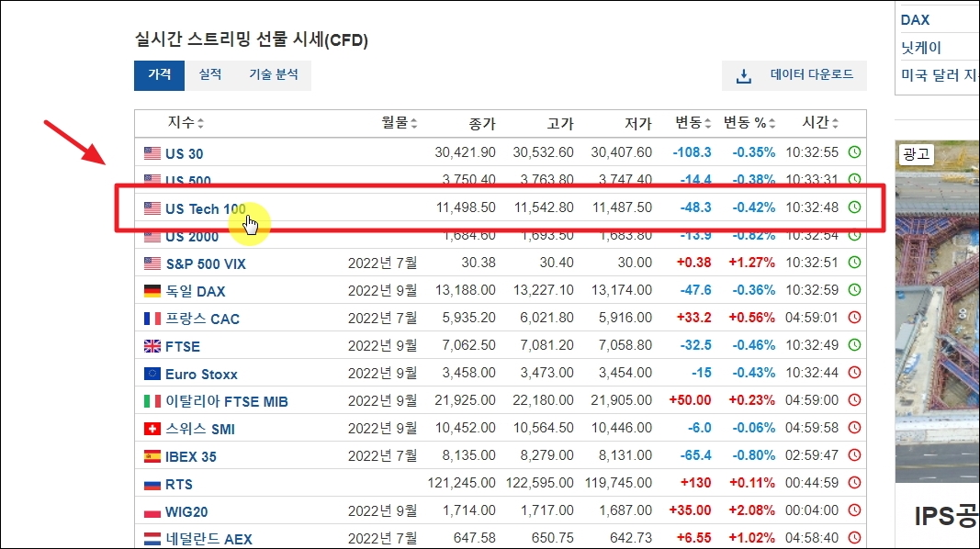Click the German flag next to DAX
Viewport: 980px width, 549px height.
[152, 290]
